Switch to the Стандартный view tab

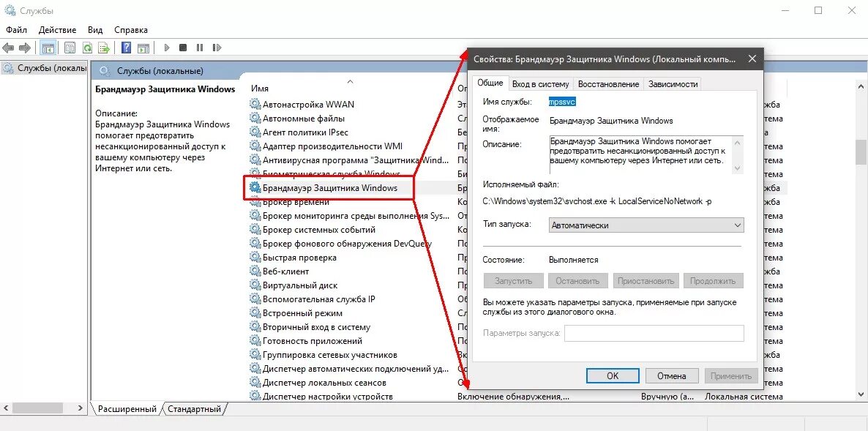pyautogui.click(x=194, y=409)
